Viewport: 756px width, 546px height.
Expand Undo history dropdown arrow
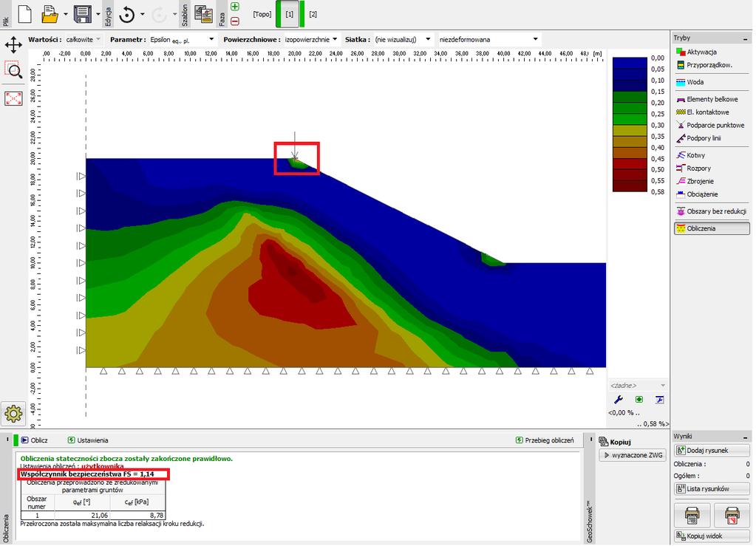tap(142, 15)
